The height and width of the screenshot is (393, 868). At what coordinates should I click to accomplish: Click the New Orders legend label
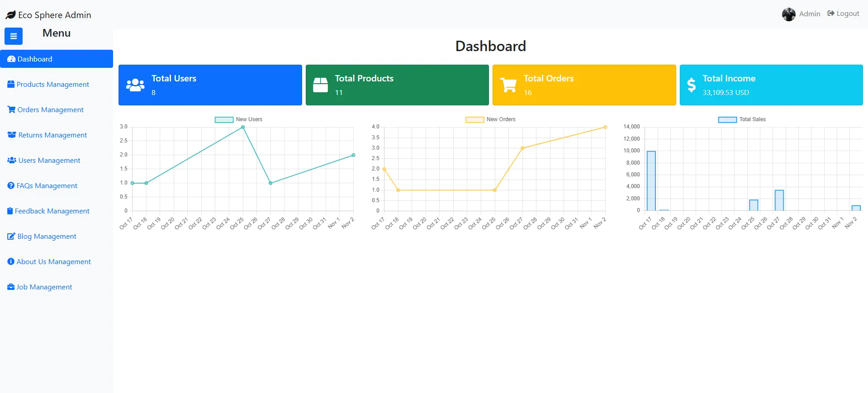[501, 119]
